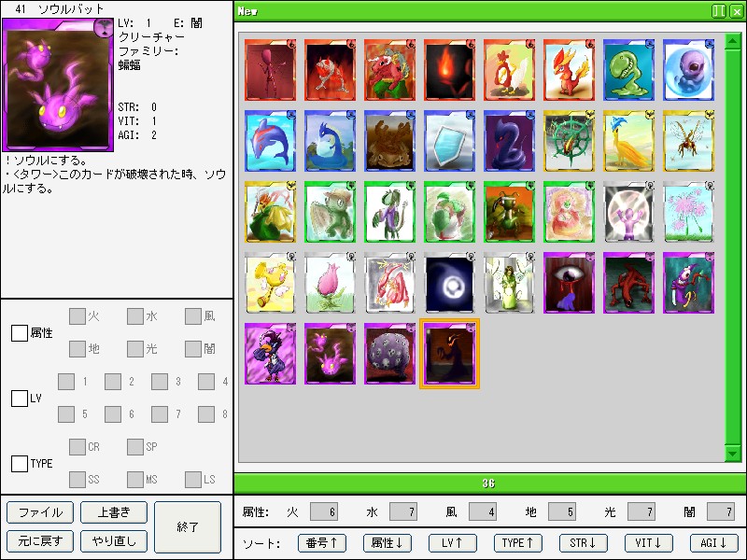This screenshot has width=747, height=560.
Task: Check the LS type filter
Action: 193,480
